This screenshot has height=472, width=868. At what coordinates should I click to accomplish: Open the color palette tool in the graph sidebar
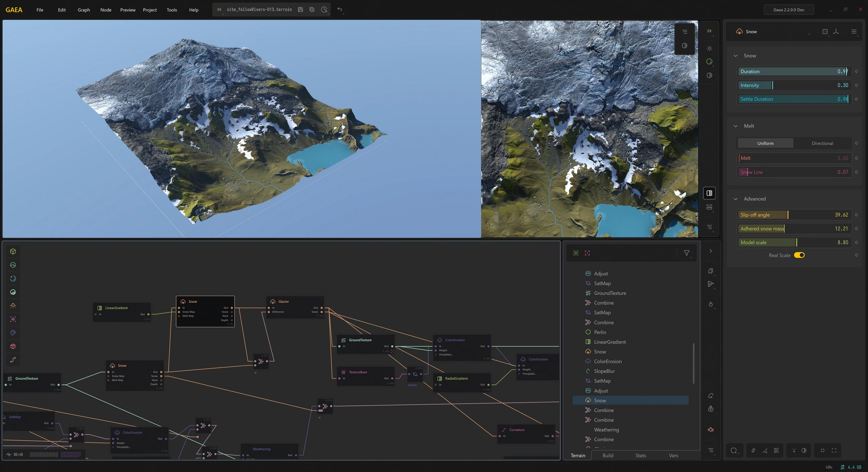[x=13, y=332]
